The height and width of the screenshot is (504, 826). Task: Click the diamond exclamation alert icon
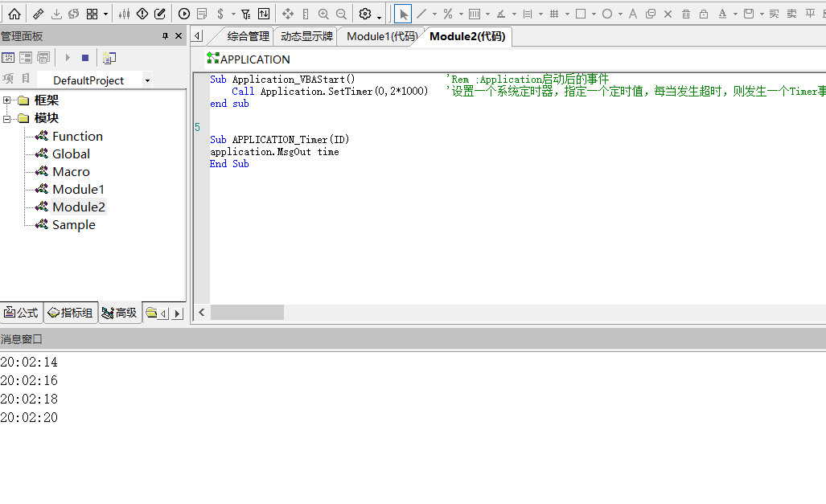tap(142, 14)
